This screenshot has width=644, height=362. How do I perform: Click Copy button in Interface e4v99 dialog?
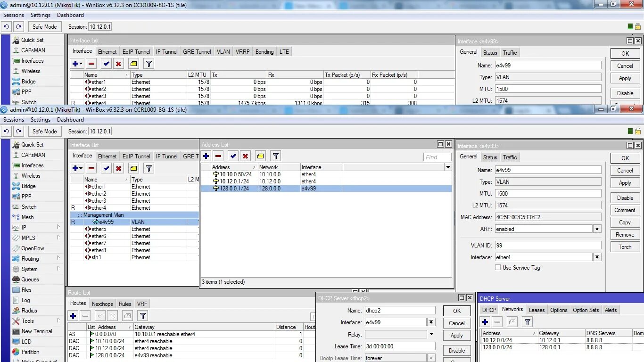pos(625,222)
